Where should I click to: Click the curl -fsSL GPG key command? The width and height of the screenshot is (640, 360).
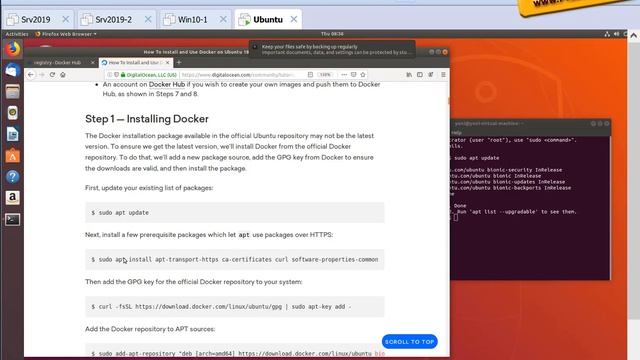coord(235,307)
